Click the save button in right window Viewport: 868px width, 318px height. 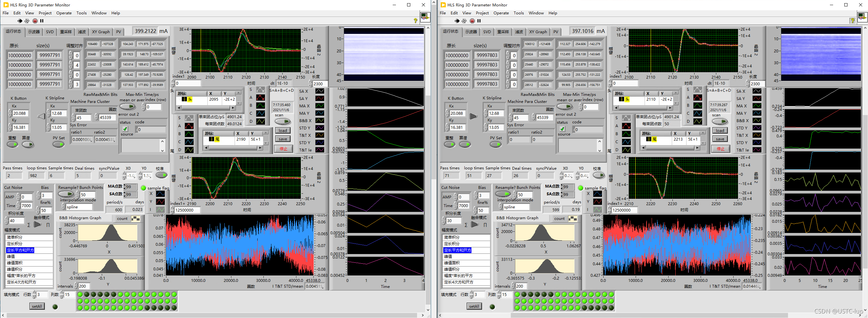[x=720, y=139]
